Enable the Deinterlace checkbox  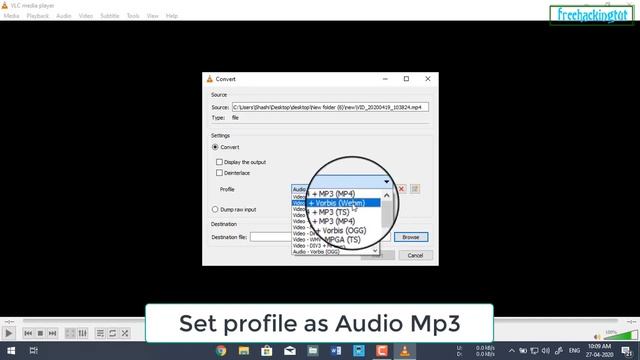219,173
